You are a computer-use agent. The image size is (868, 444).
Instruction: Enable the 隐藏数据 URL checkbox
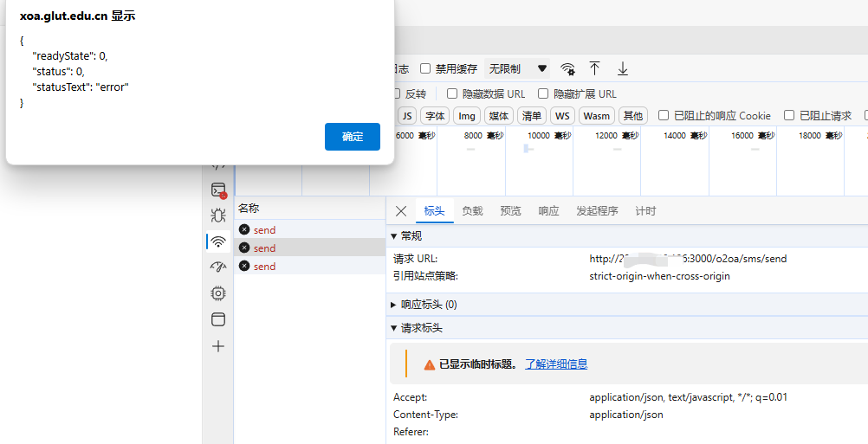point(452,93)
